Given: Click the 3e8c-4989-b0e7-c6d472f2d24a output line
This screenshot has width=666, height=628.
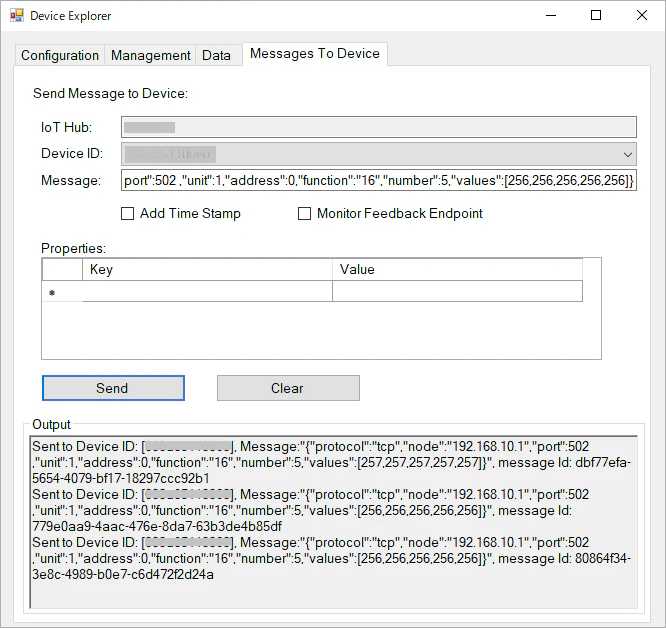Looking at the screenshot, I should pos(123,574).
